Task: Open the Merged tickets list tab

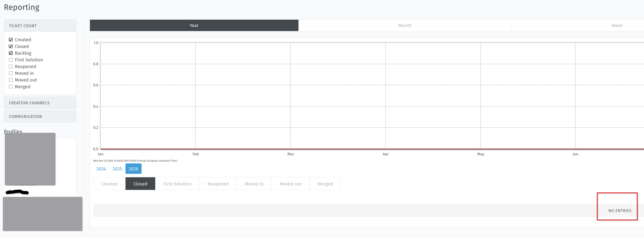Action: [x=325, y=184]
